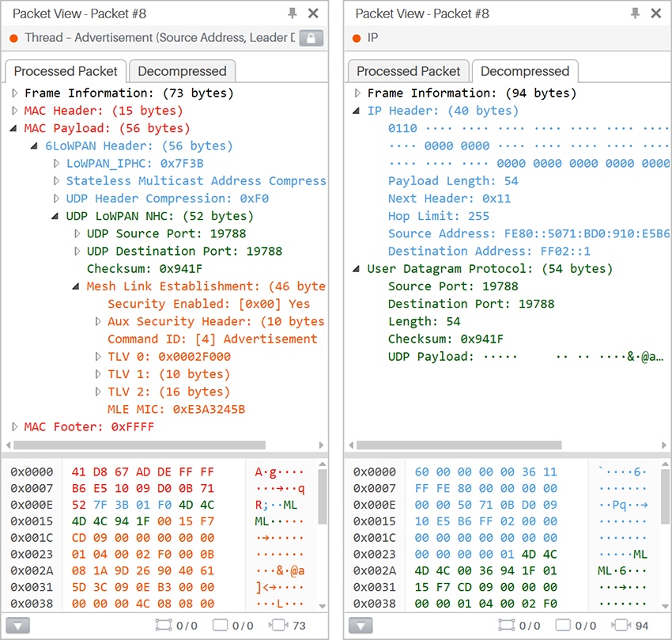Pin the right Packet View panel
Screen dimensions: 672x640
click(635, 13)
